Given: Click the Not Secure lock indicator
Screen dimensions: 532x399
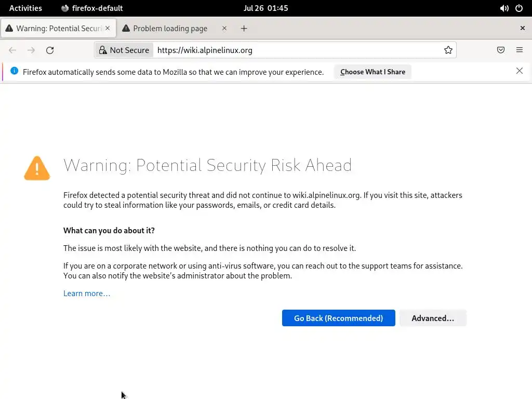Looking at the screenshot, I should click(x=124, y=50).
